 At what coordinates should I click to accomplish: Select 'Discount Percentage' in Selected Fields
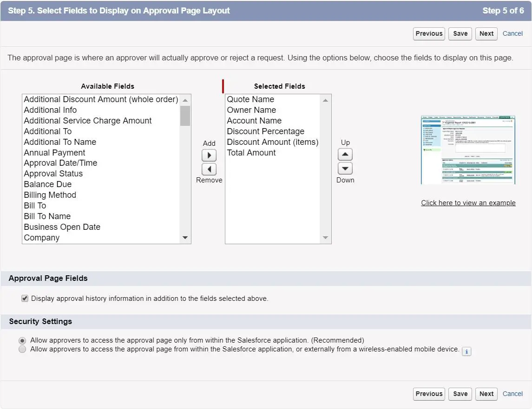point(273,131)
